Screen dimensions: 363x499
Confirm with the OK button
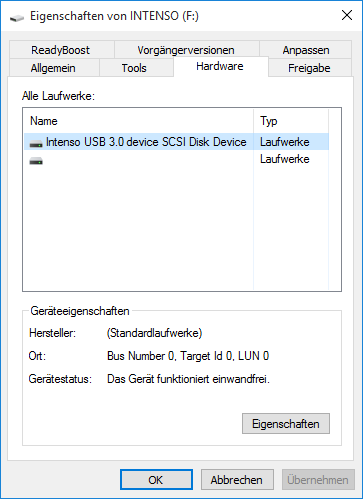pos(156,480)
